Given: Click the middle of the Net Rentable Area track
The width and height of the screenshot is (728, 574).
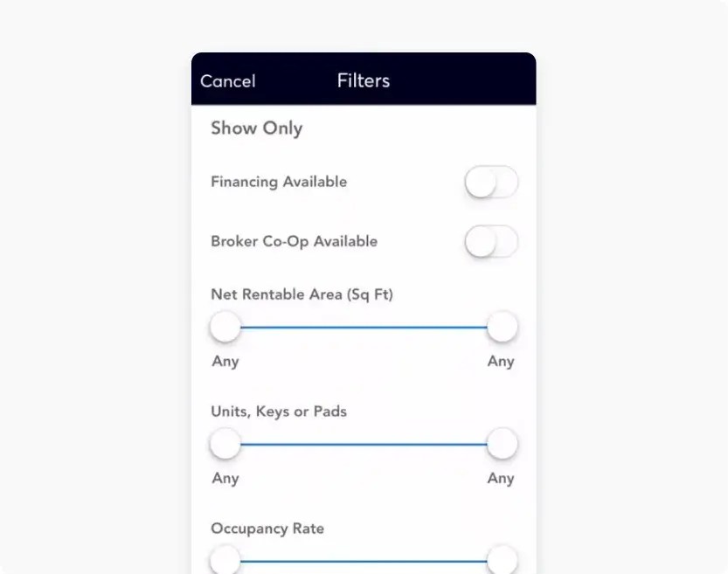Looking at the screenshot, I should 364,328.
